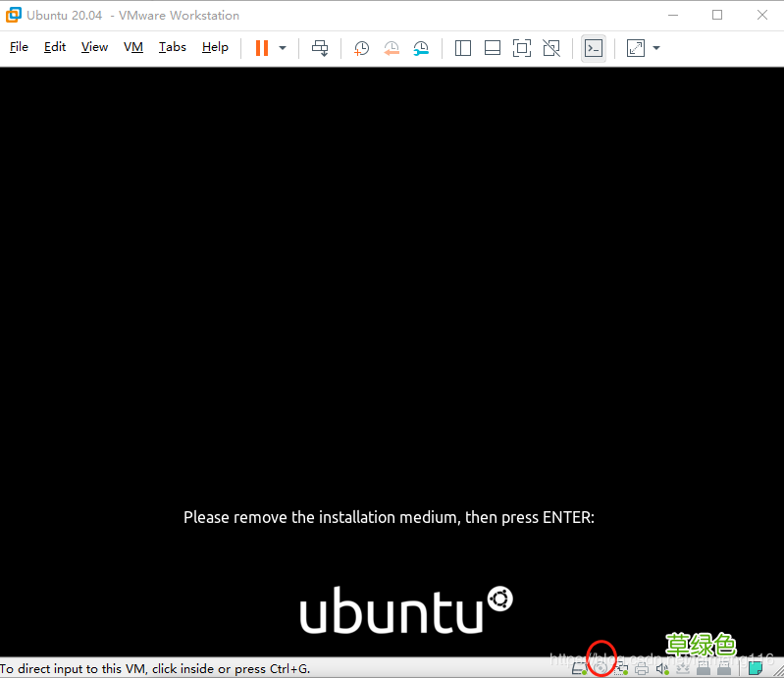Image resolution: width=784 pixels, height=678 pixels.
Task: Click the hard disk status icon
Action: 580,668
